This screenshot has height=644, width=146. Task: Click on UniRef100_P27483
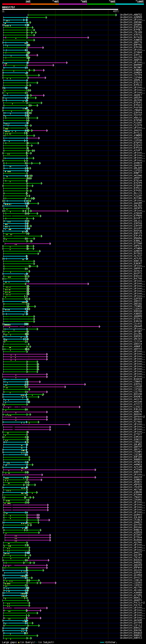pos(131,421)
